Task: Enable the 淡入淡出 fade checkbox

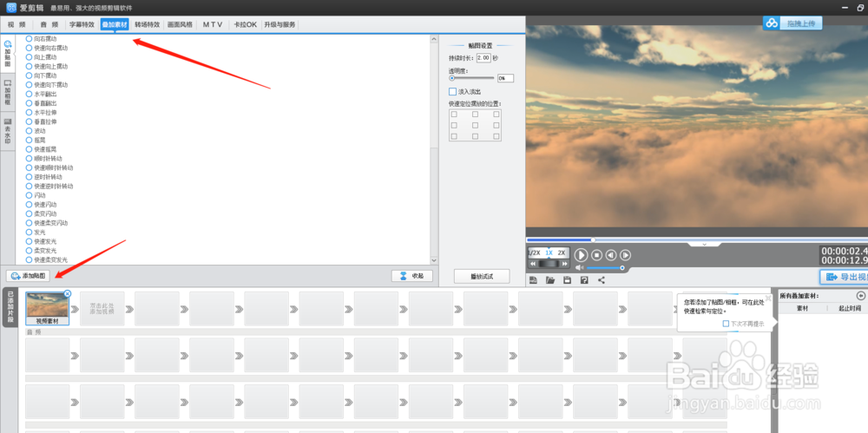Action: pos(452,91)
